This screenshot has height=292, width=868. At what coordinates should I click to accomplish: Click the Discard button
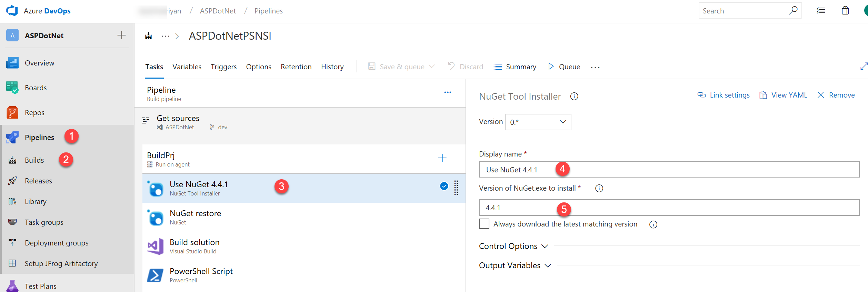click(x=465, y=67)
